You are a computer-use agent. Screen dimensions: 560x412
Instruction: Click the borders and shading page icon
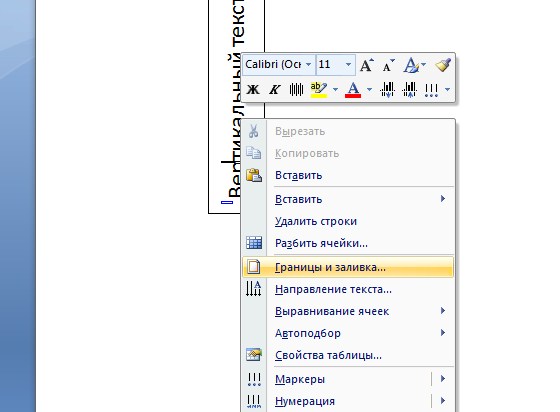[x=254, y=267]
